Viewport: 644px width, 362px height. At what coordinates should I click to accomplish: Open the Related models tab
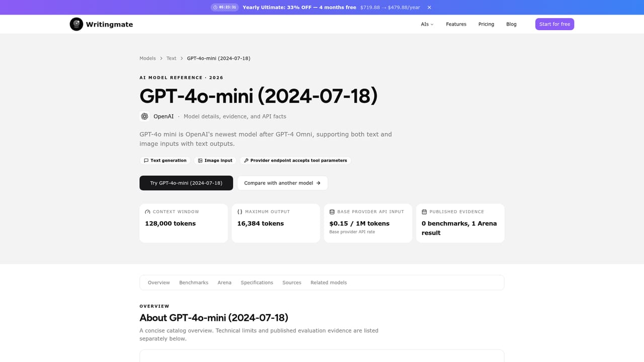329,283
